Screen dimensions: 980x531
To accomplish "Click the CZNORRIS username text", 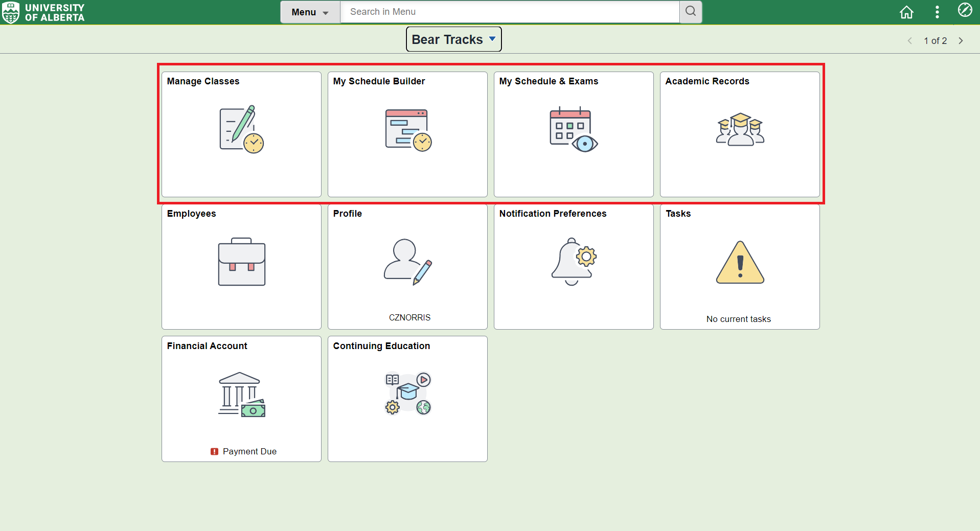I will pos(409,317).
